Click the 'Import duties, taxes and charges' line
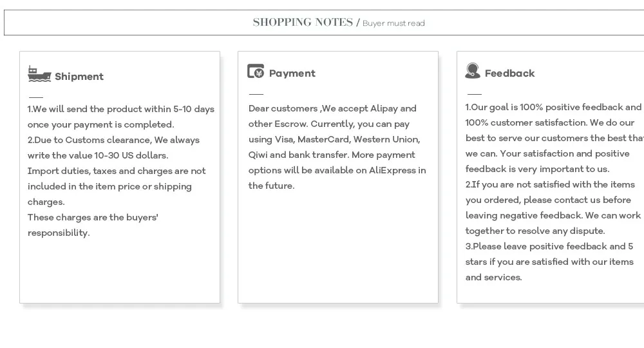This screenshot has width=644, height=348. pyautogui.click(x=117, y=171)
